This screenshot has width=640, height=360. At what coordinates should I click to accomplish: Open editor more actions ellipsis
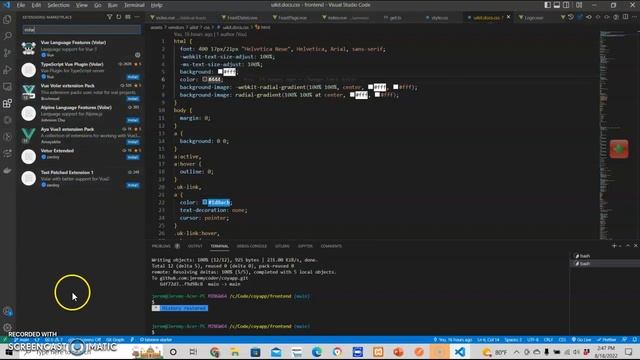(x=634, y=17)
